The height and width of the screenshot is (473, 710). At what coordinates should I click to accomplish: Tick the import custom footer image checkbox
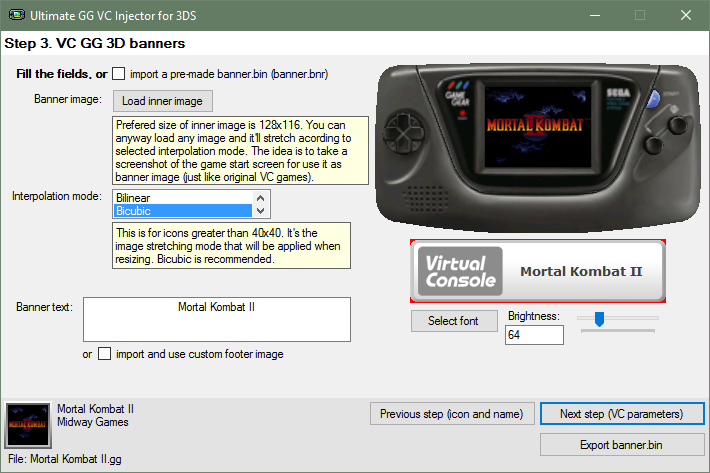(105, 354)
